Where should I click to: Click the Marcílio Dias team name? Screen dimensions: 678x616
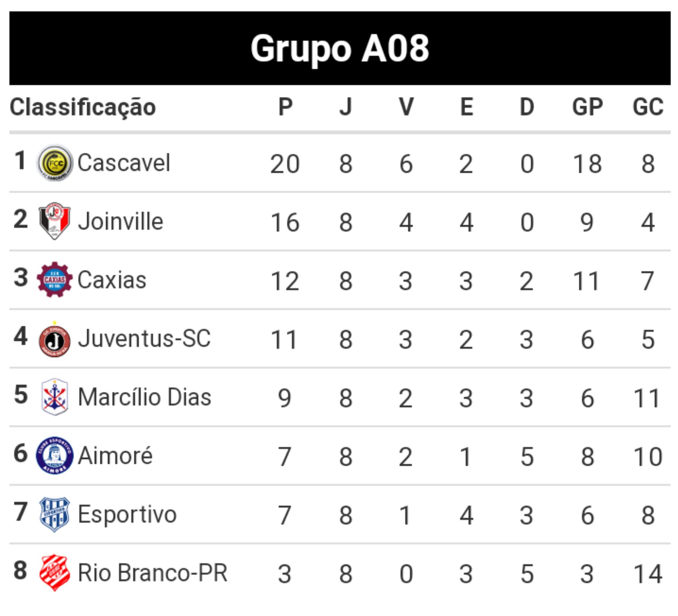click(145, 397)
